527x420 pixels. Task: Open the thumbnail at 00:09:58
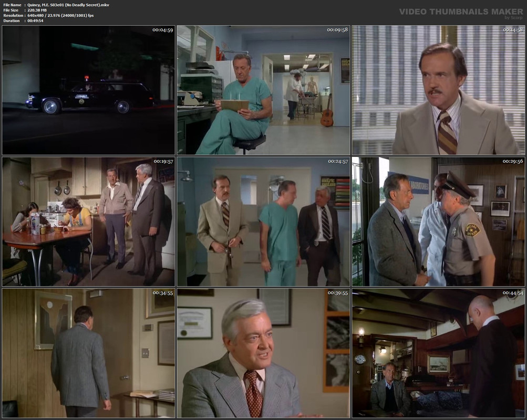click(x=264, y=90)
